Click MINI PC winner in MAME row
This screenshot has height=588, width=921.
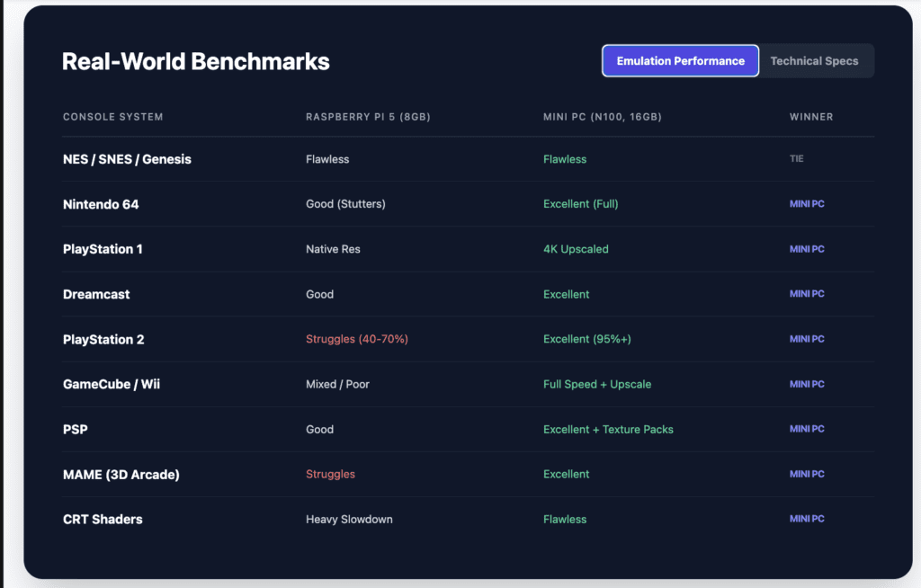(x=807, y=474)
